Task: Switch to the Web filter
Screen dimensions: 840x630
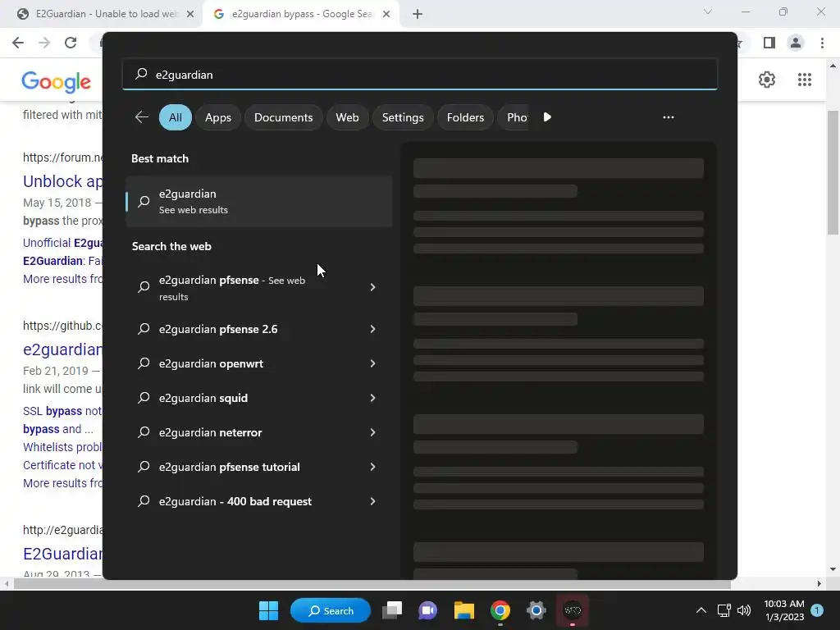Action: [x=347, y=117]
